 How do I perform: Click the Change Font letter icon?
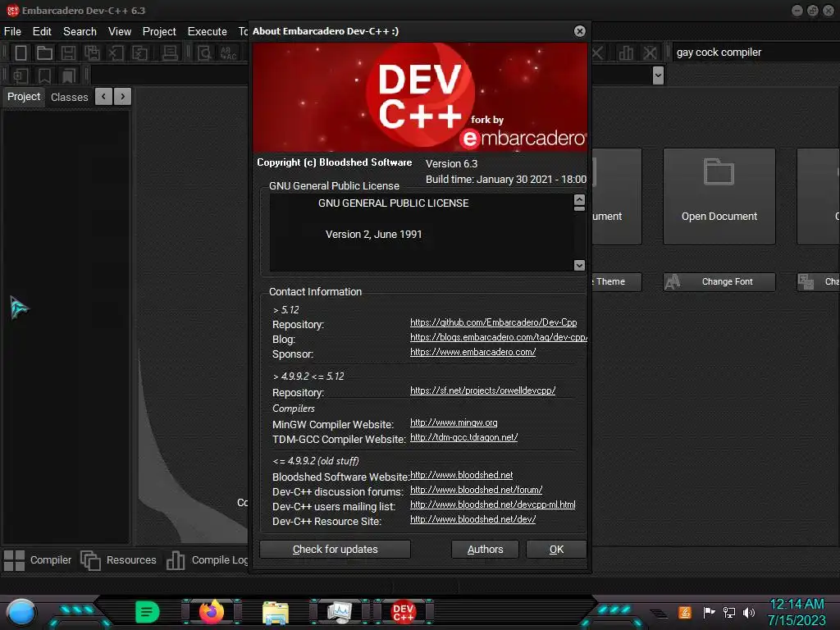tap(673, 282)
